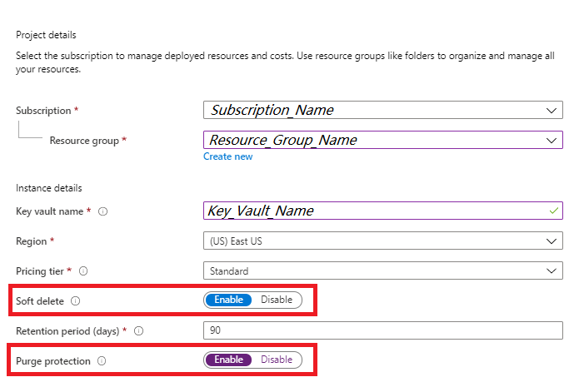The image size is (579, 392).
Task: Click info icon next to Key vault name
Action: click(103, 211)
